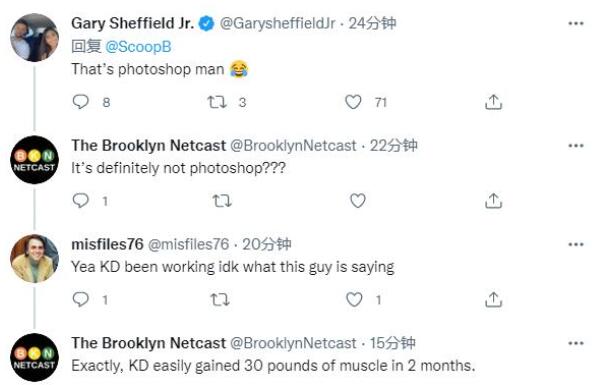The width and height of the screenshot is (595, 385).
Task: Open more options on Gary Sheffield Jr.'s tweet
Action: pos(576,24)
